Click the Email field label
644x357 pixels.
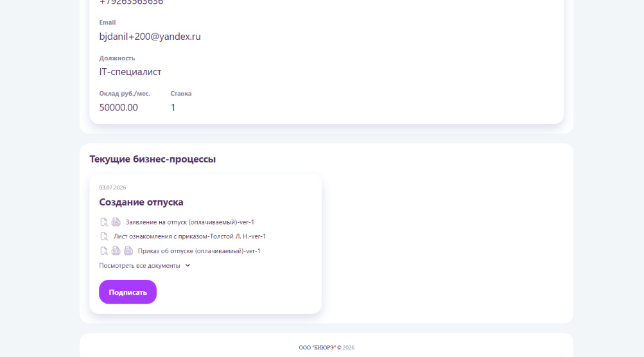(x=107, y=22)
